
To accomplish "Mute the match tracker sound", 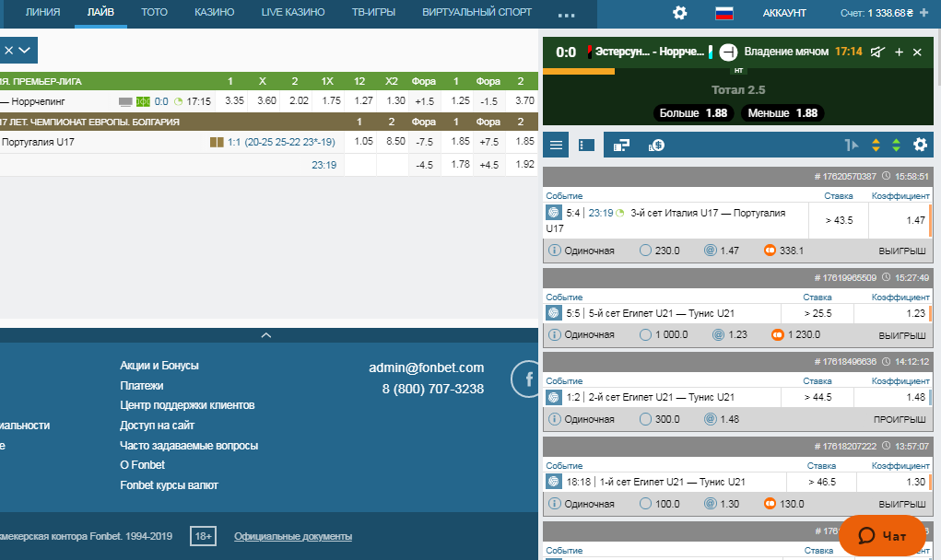I will point(877,52).
